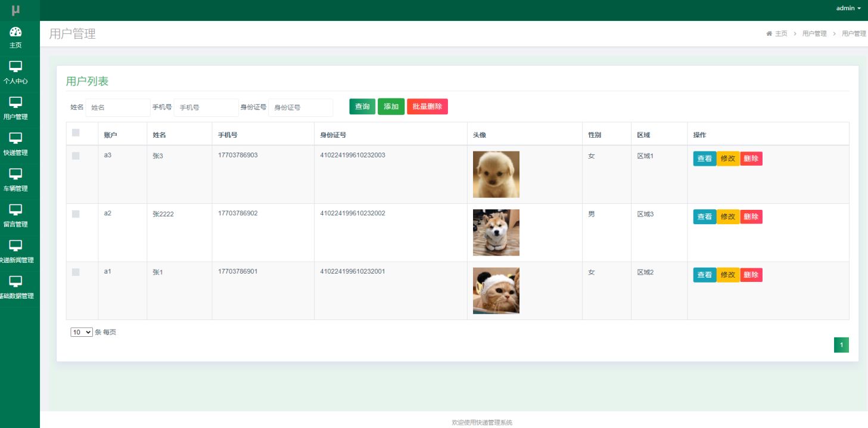Image resolution: width=868 pixels, height=428 pixels.
Task: View details of user 张1
Action: (x=705, y=275)
